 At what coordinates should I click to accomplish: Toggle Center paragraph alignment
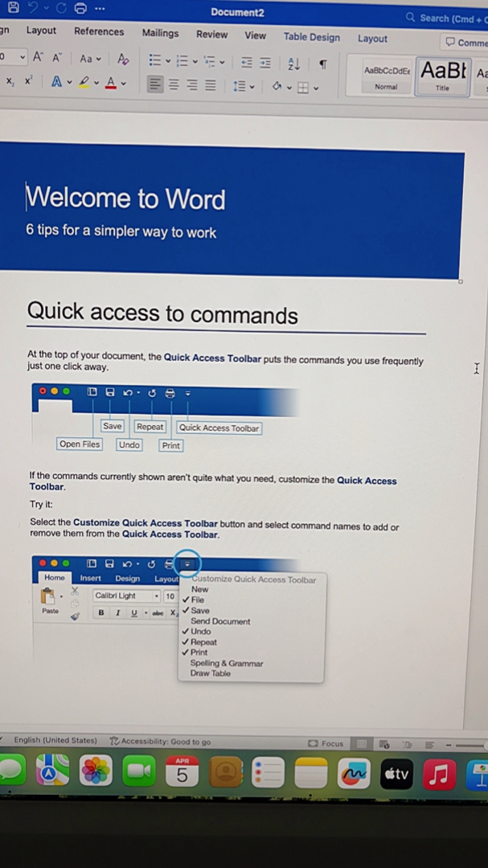[174, 84]
